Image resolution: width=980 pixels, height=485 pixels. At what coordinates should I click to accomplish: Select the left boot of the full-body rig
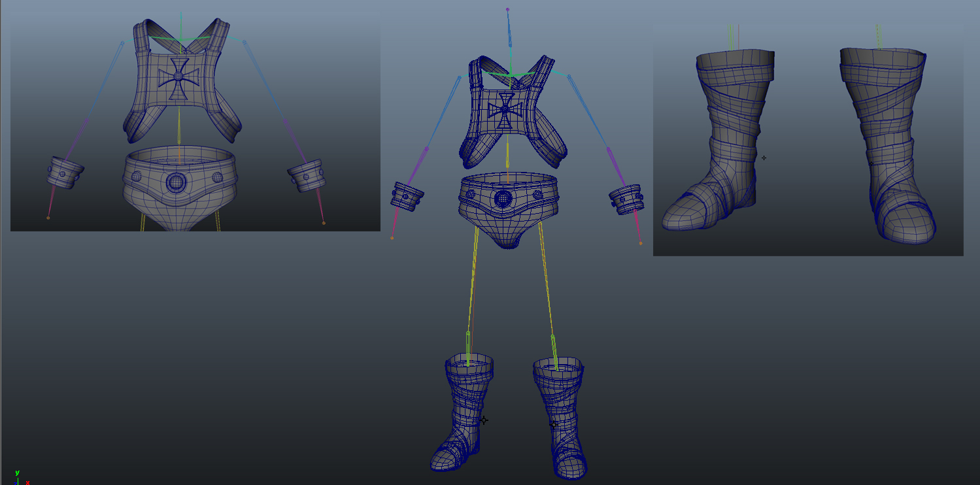click(x=462, y=412)
